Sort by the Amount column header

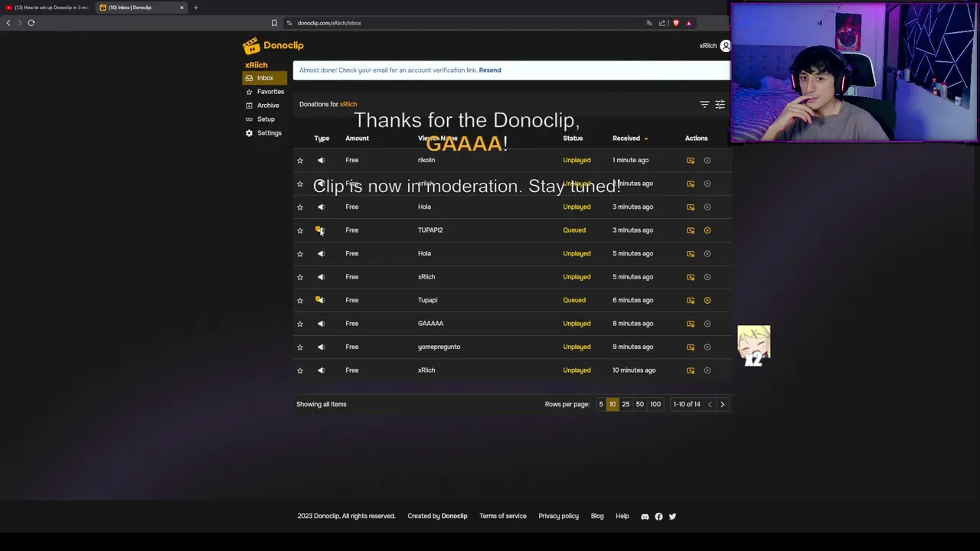[357, 139]
